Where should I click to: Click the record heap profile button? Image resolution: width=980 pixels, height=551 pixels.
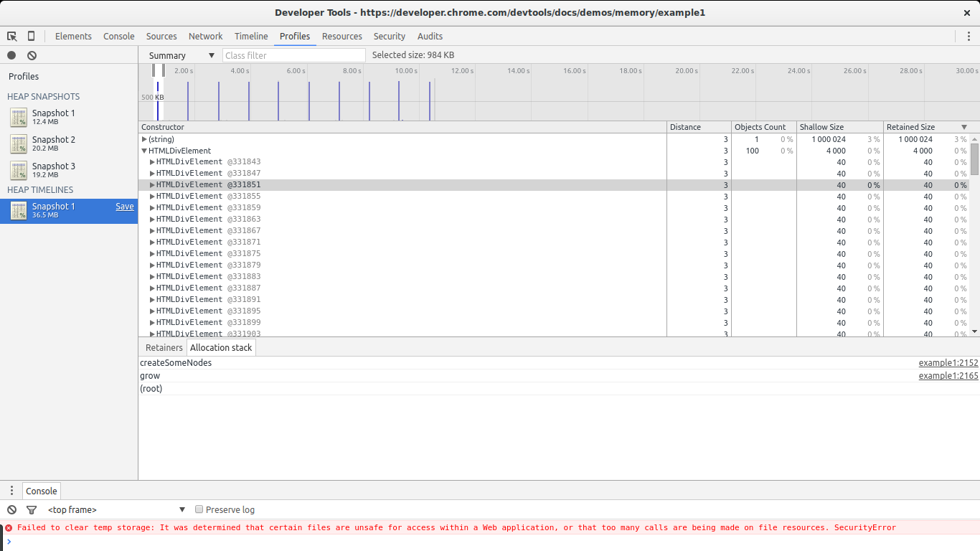pyautogui.click(x=11, y=55)
